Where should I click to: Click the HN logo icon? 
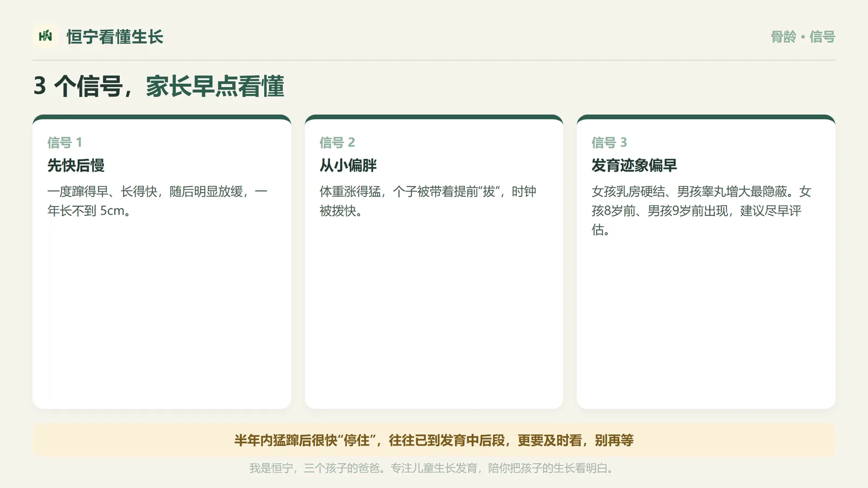tap(46, 36)
